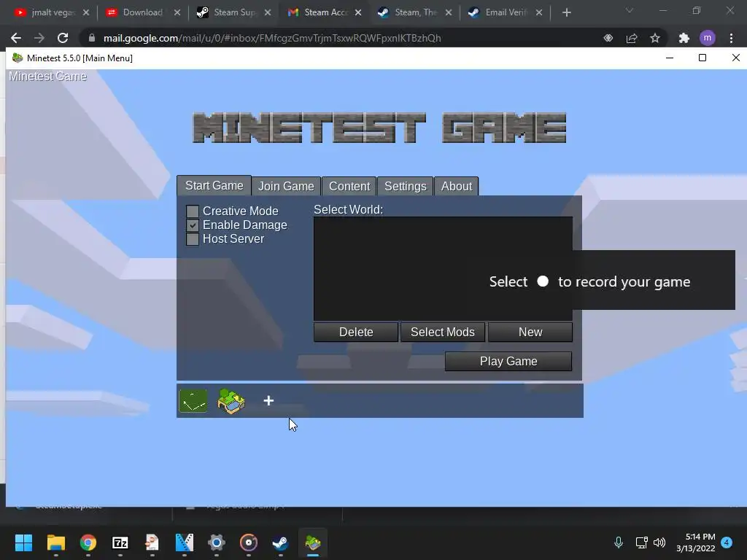Click the network display tray icon
This screenshot has height=560, width=747.
pyautogui.click(x=641, y=542)
